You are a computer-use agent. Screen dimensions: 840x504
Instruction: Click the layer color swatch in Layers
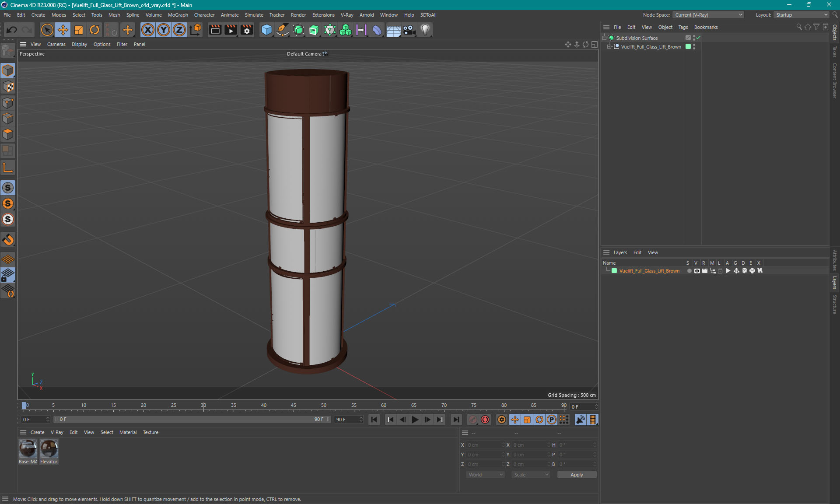click(x=614, y=271)
